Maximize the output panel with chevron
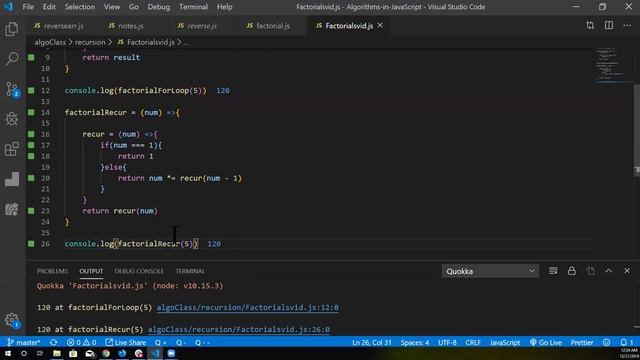This screenshot has height=360, width=640. (x=609, y=271)
